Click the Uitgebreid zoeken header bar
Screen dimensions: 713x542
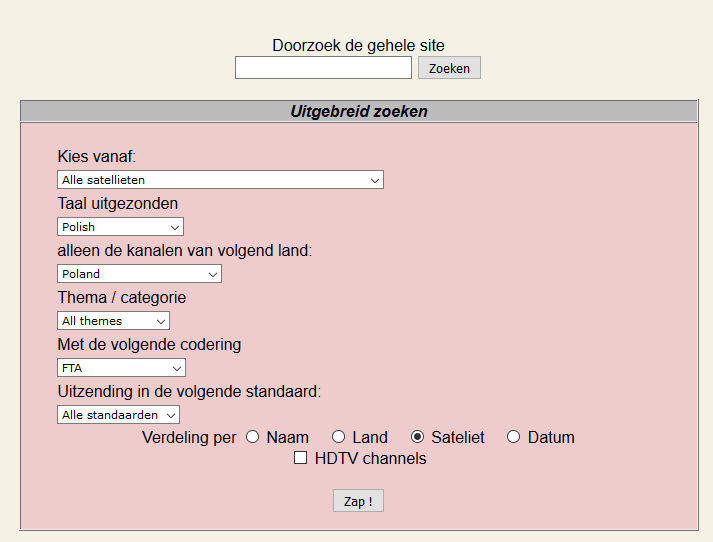(x=359, y=111)
